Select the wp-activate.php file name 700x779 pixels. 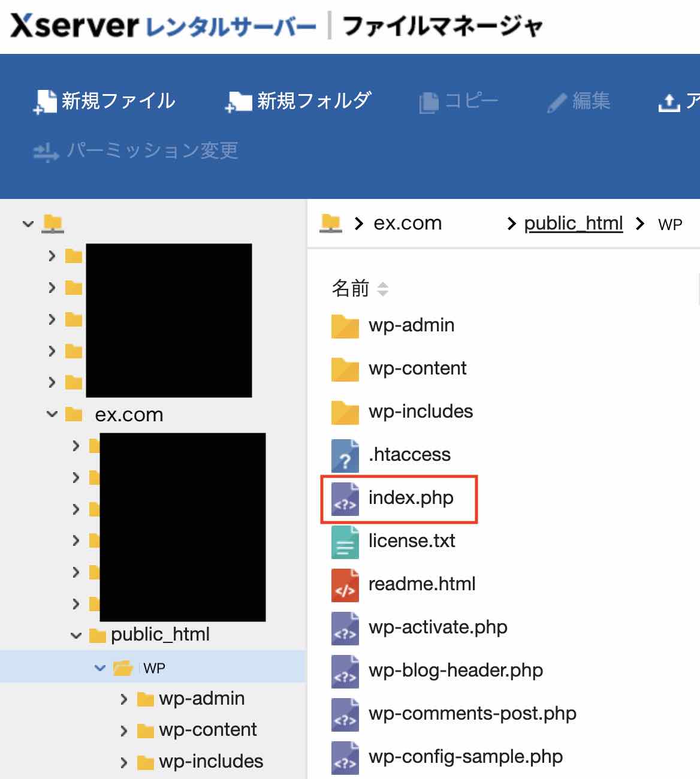pos(438,627)
